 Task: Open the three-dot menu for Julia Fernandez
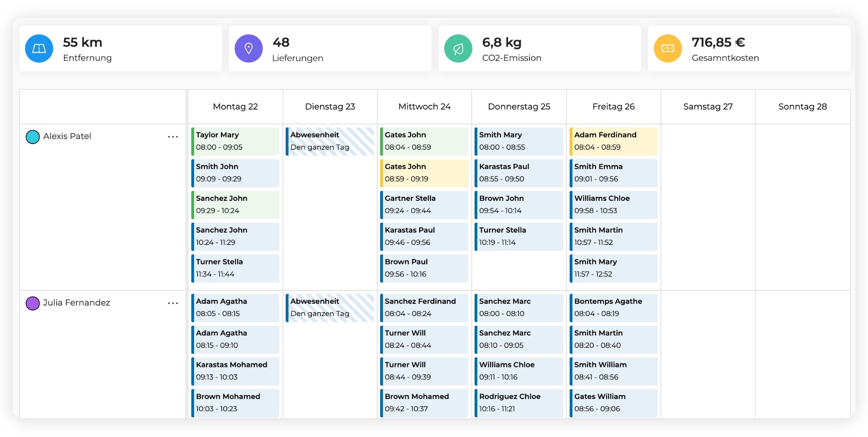pyautogui.click(x=173, y=303)
